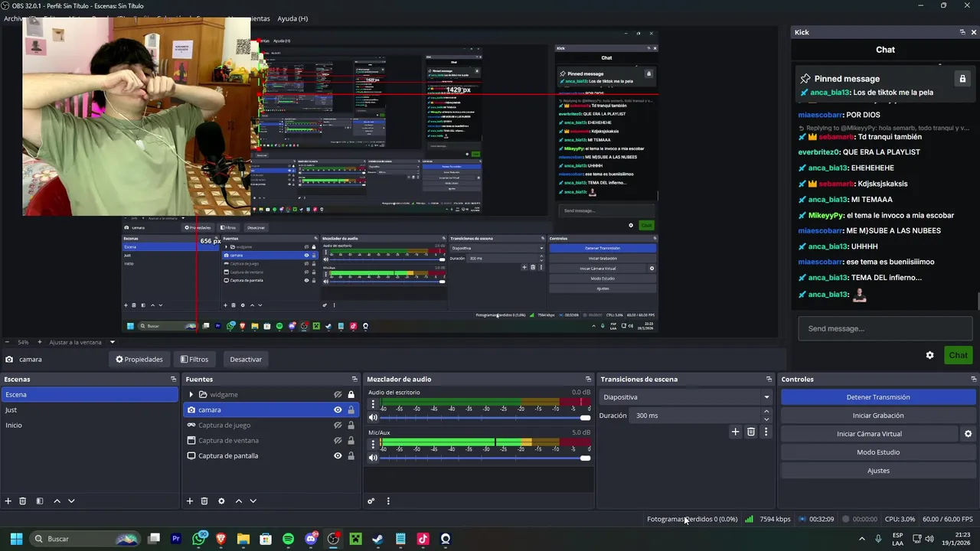Mute Mic/Aux speaker icon
980x551 pixels.
point(373,458)
